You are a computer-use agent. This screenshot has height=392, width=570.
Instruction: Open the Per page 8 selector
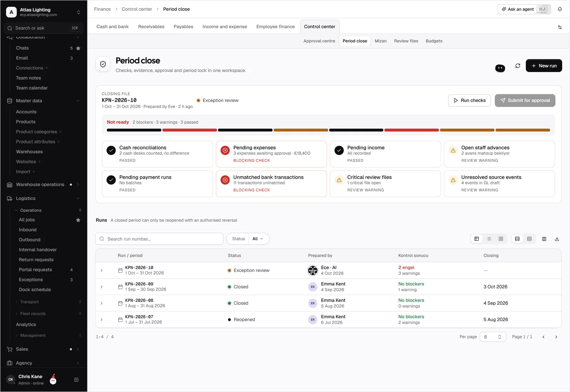click(x=493, y=337)
